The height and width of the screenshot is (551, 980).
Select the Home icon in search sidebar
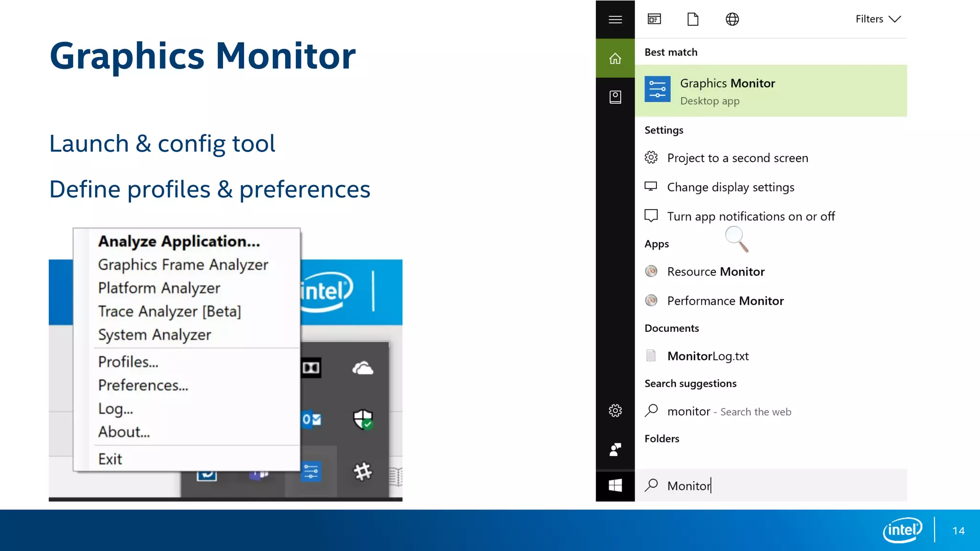[x=615, y=58]
